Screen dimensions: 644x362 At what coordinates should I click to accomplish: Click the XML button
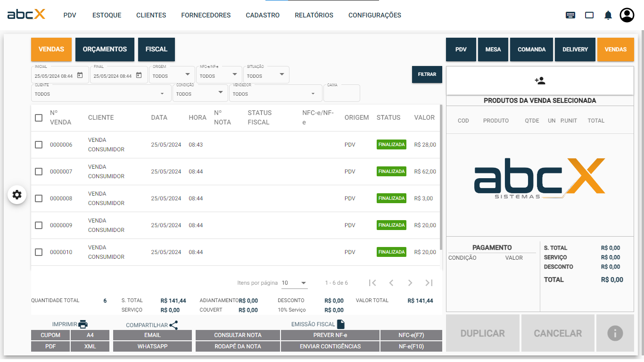click(90, 346)
